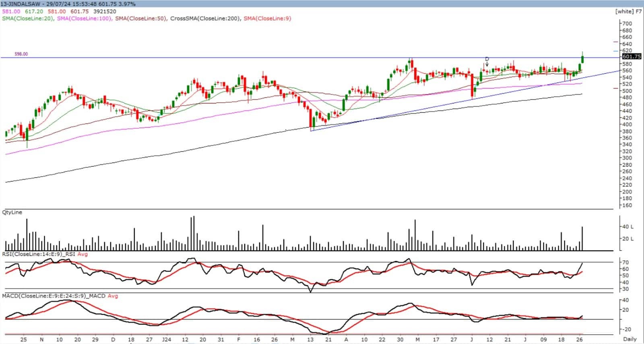Click the light blue marker near 620
The height and width of the screenshot is (344, 644).
coord(615,51)
